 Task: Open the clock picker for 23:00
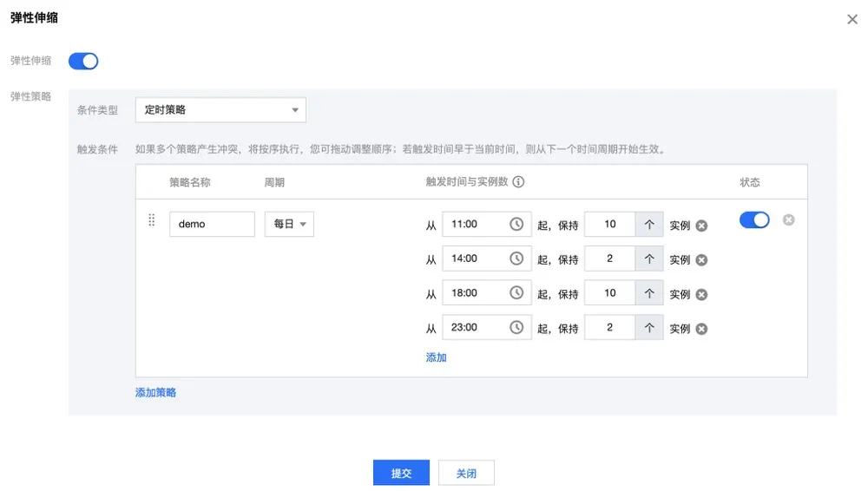point(516,327)
